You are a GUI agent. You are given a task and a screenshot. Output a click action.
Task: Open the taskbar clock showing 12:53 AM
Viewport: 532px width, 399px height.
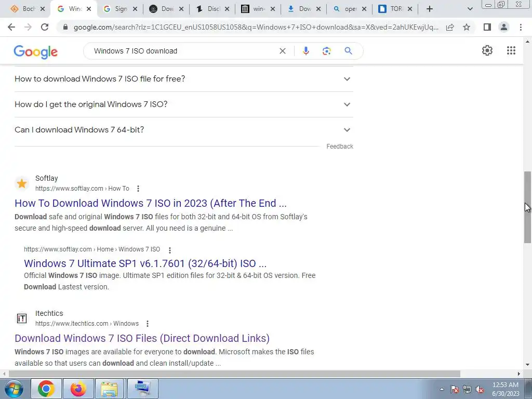(x=506, y=389)
